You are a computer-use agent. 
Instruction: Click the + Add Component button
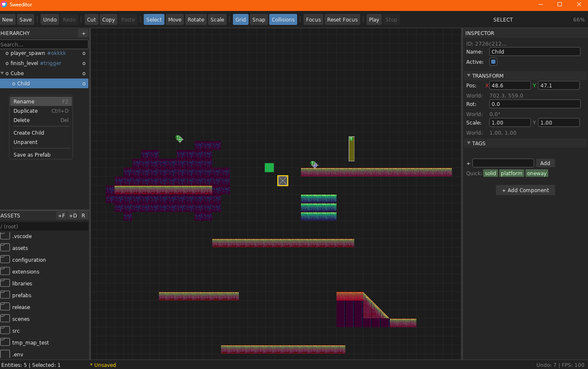point(525,190)
